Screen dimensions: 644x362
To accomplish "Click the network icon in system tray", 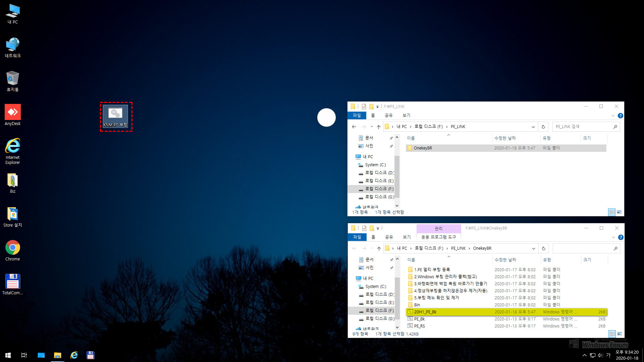I will tap(593, 355).
